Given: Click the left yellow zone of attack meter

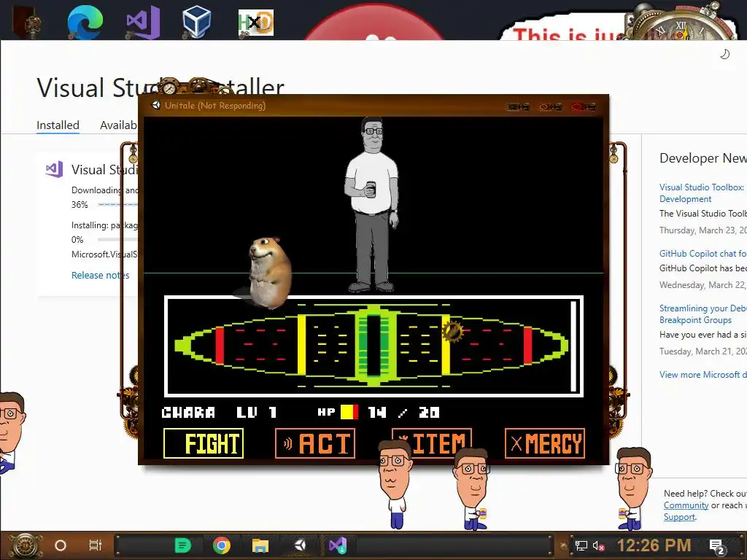Looking at the screenshot, I should coord(301,344).
